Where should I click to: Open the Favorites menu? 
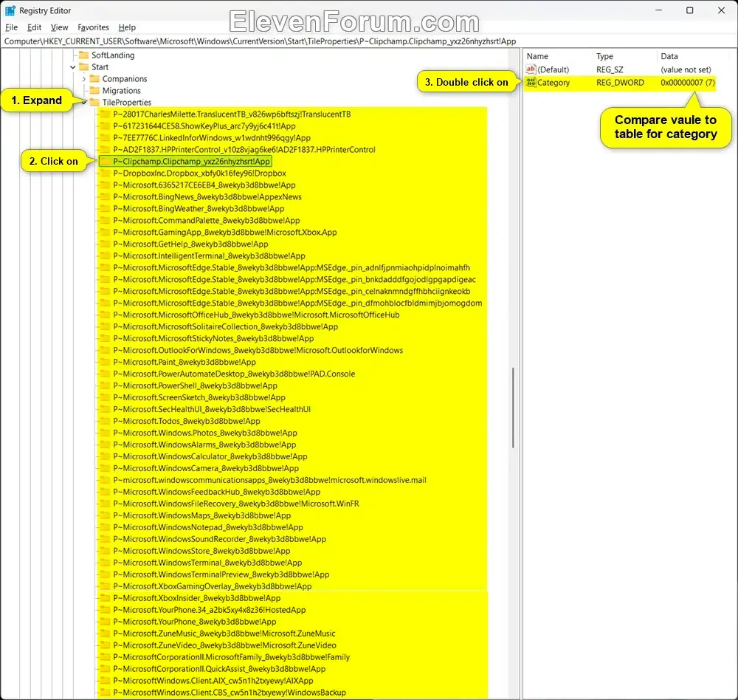93,27
